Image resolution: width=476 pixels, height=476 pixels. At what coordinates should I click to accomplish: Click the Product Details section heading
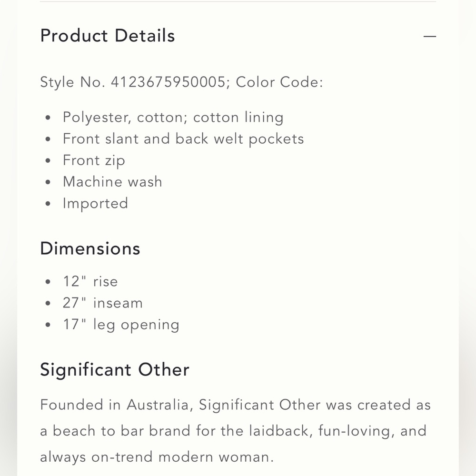[108, 36]
